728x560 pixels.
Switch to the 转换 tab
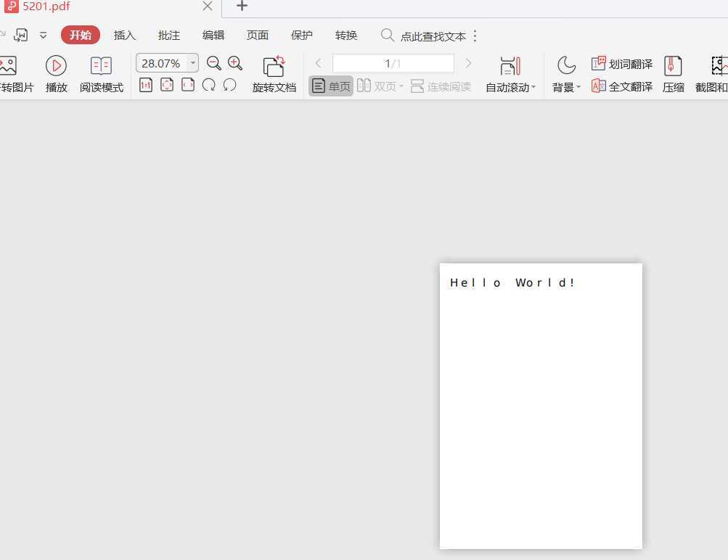(346, 36)
